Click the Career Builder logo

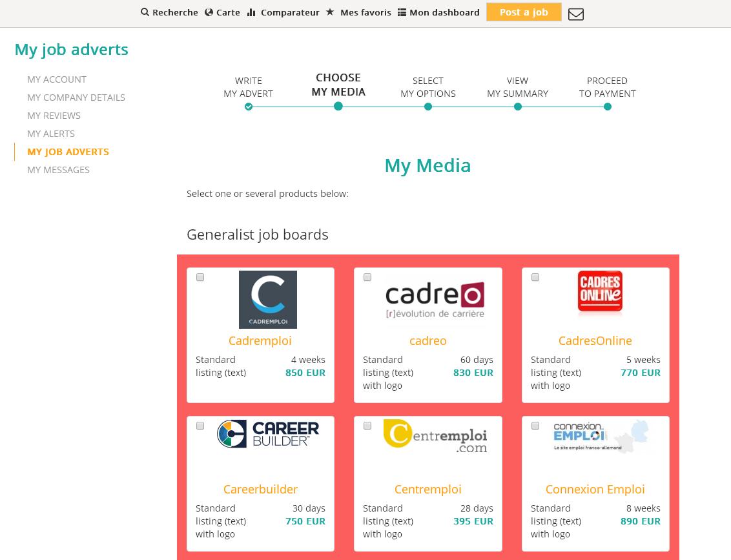(x=268, y=433)
